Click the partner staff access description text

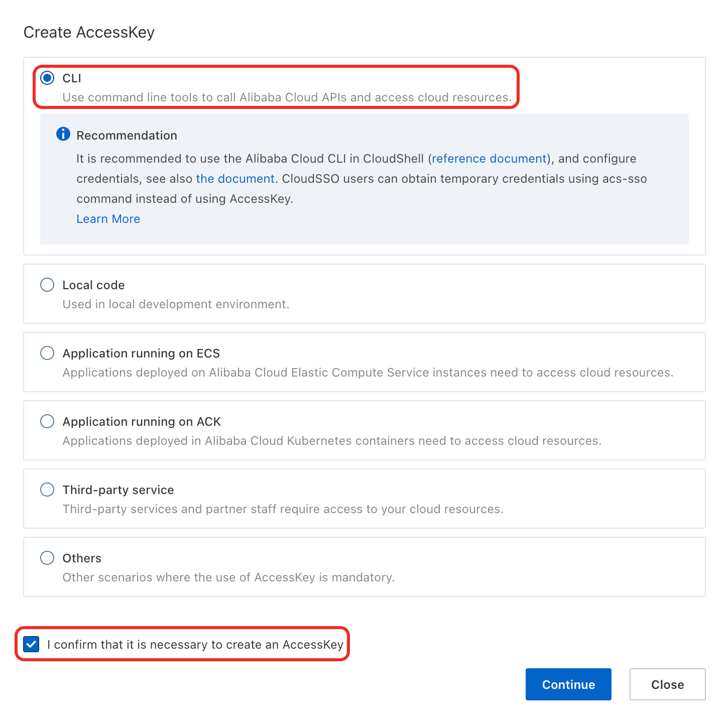tap(283, 509)
